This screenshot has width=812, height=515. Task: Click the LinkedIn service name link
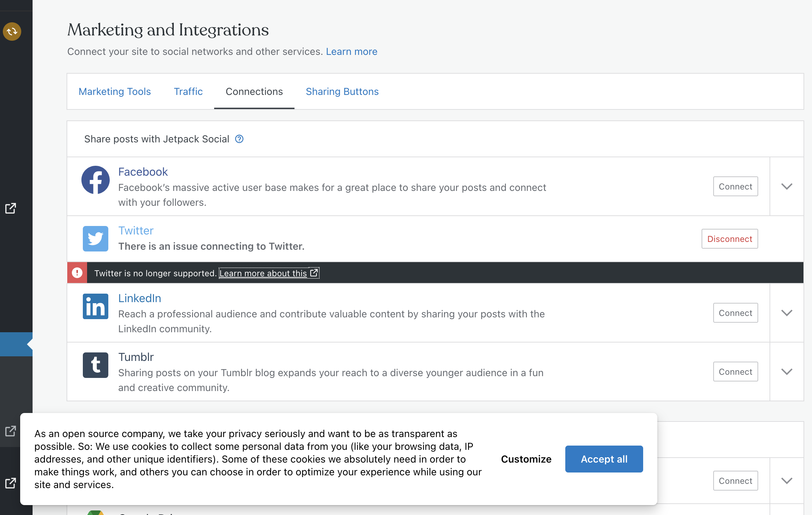coord(139,298)
